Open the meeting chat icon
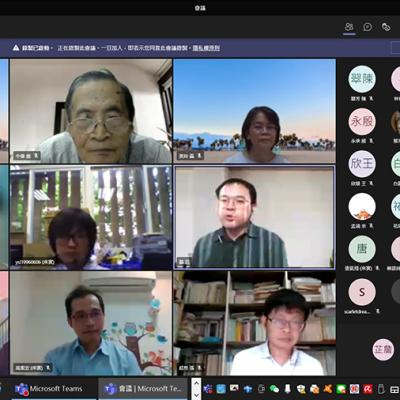 coord(368,27)
